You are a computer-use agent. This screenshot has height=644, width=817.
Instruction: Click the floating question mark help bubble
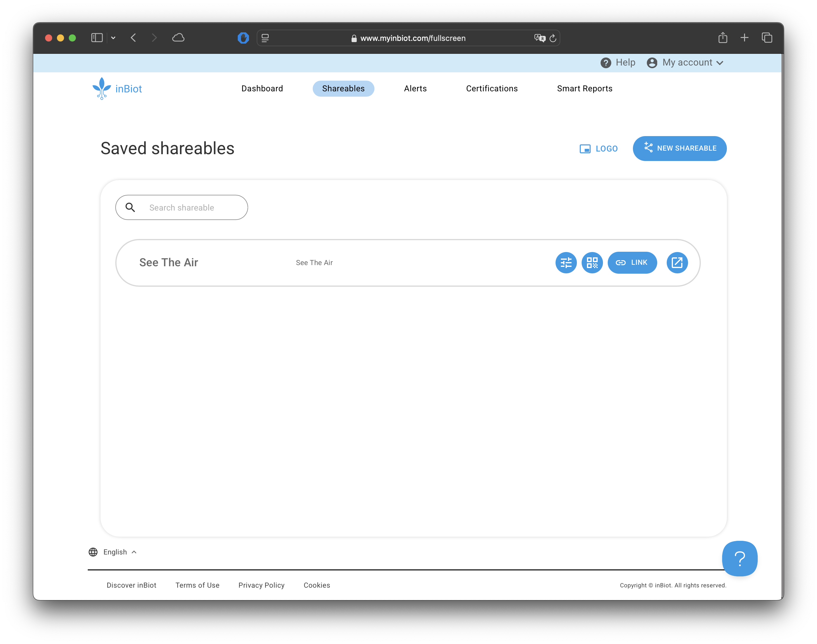point(739,558)
